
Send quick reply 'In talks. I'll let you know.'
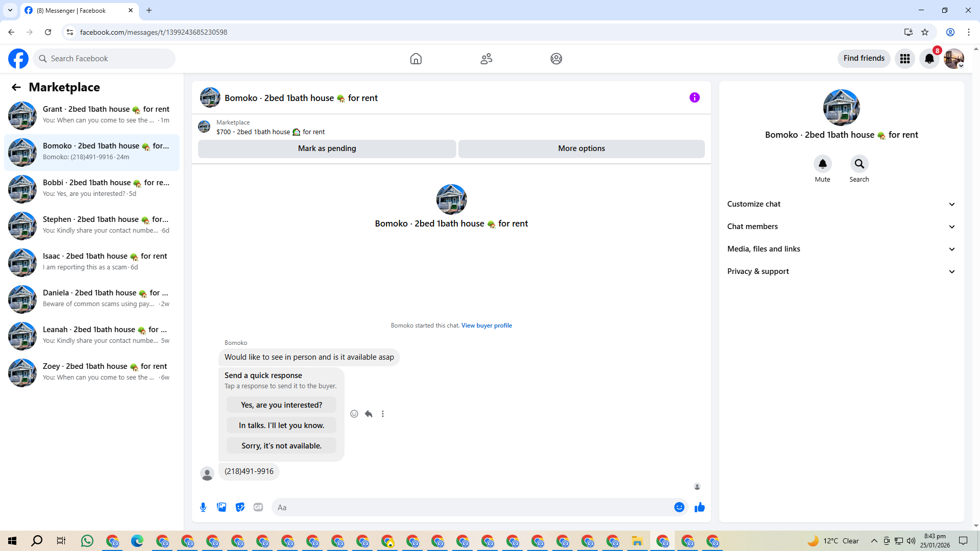pos(282,425)
